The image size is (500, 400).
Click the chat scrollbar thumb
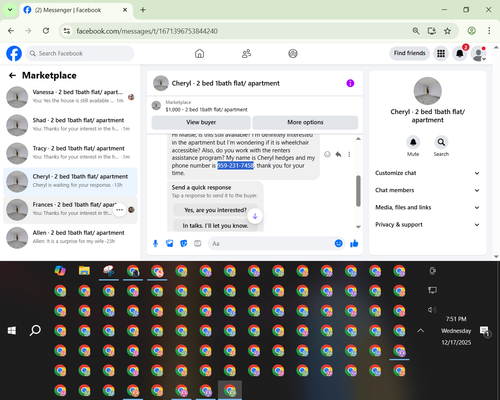[358, 191]
